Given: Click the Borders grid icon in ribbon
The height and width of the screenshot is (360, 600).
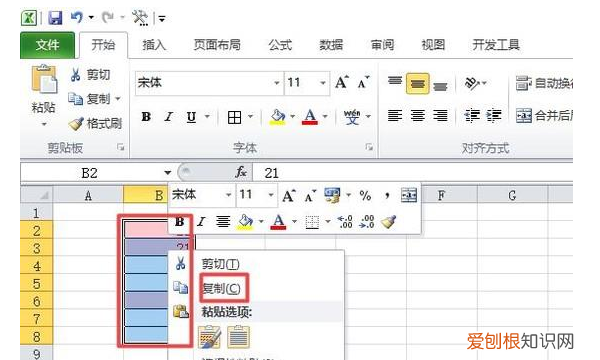Looking at the screenshot, I should pyautogui.click(x=234, y=117).
